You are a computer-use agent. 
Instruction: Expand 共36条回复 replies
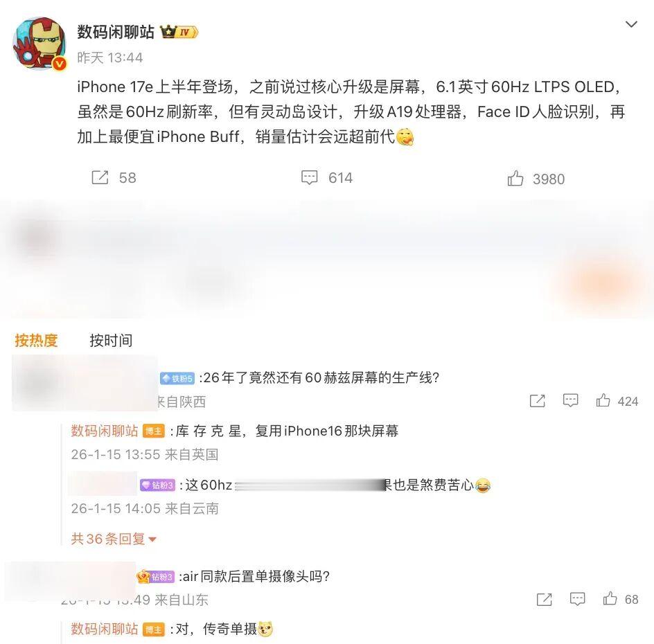tap(114, 539)
